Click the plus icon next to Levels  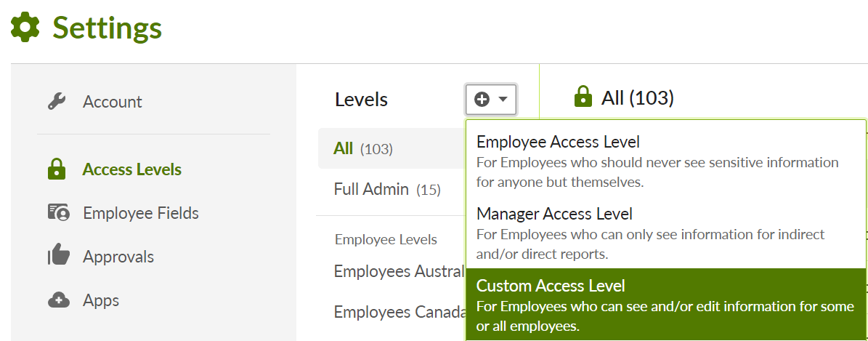pos(482,100)
